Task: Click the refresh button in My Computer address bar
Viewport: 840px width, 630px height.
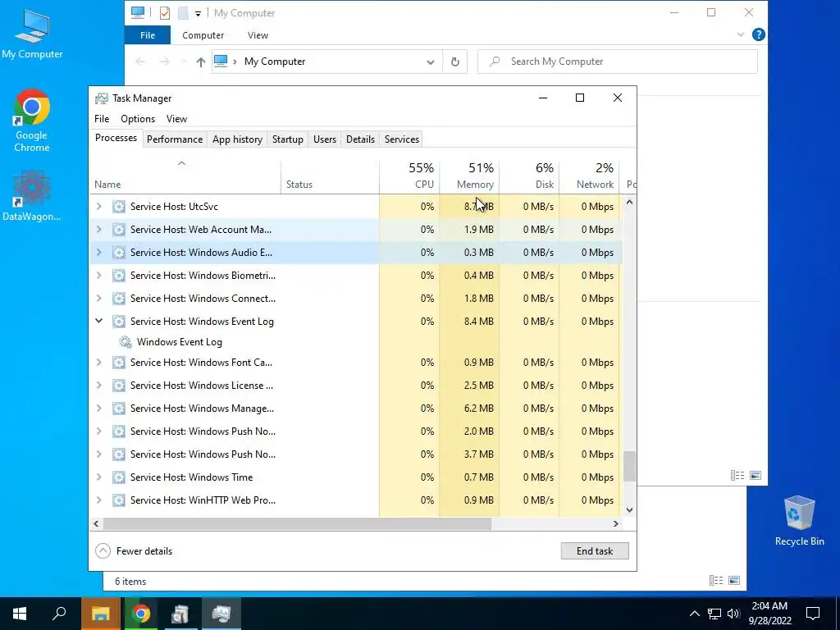Action: (x=454, y=62)
